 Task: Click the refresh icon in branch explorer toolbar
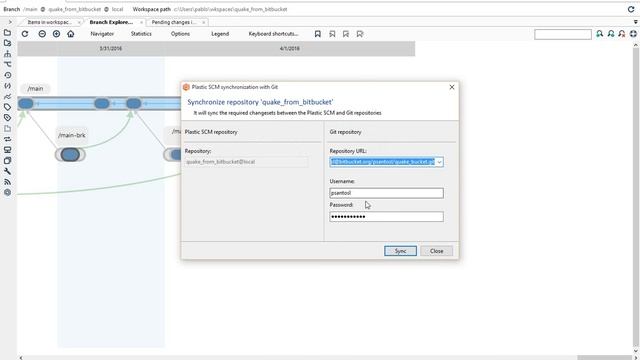(x=25, y=34)
